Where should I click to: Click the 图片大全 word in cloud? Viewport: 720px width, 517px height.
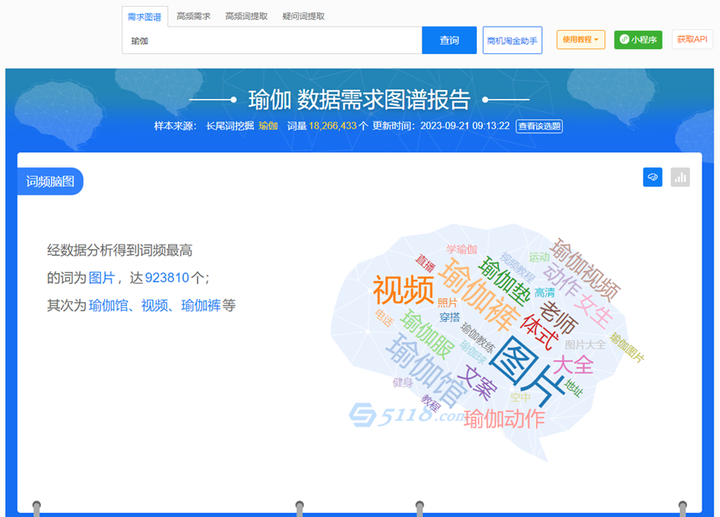tap(585, 345)
